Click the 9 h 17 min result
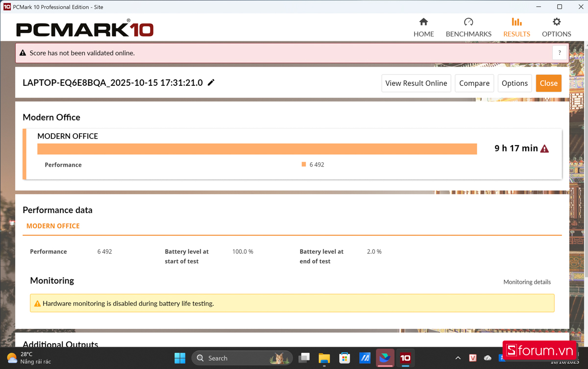Image resolution: width=588 pixels, height=369 pixels. [x=516, y=148]
